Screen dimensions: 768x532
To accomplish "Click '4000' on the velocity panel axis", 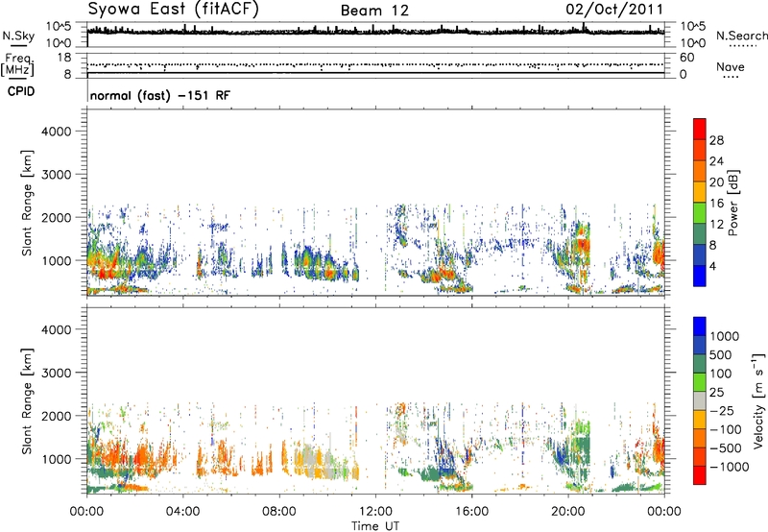I will (57, 329).
